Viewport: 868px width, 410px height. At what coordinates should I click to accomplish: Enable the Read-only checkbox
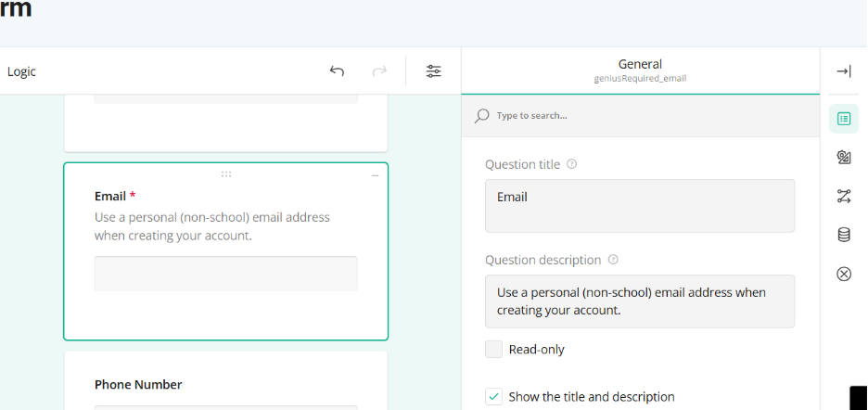(493, 350)
